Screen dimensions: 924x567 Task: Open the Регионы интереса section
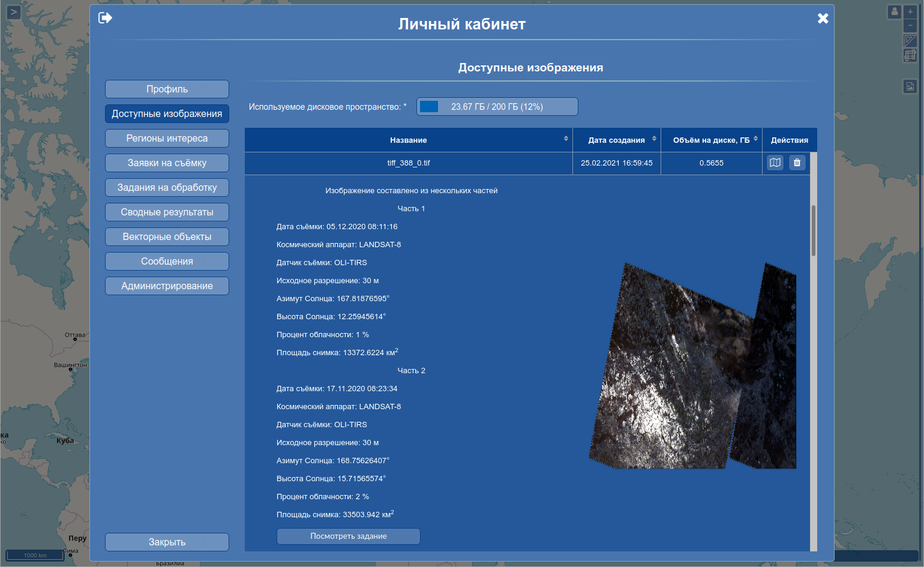167,139
